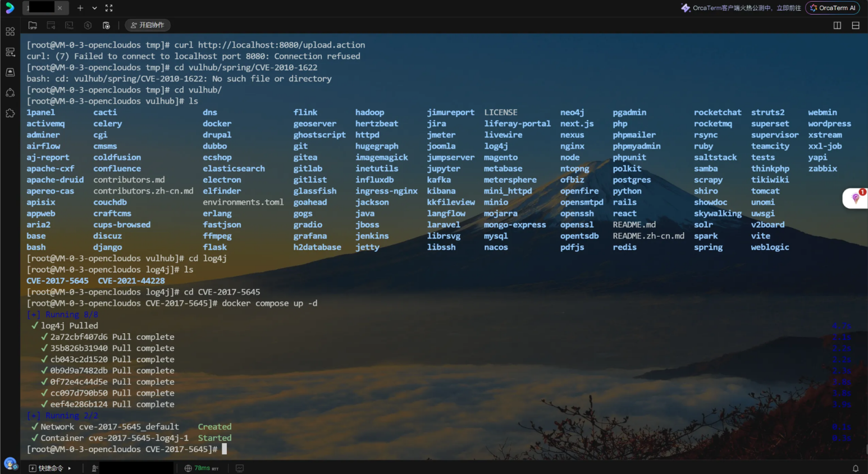Click the robot sidebar icon
The height and width of the screenshot is (474, 868).
pos(10,93)
